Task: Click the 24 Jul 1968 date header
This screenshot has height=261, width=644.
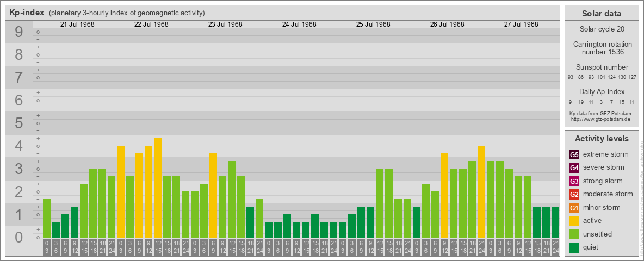Action: pyautogui.click(x=299, y=24)
